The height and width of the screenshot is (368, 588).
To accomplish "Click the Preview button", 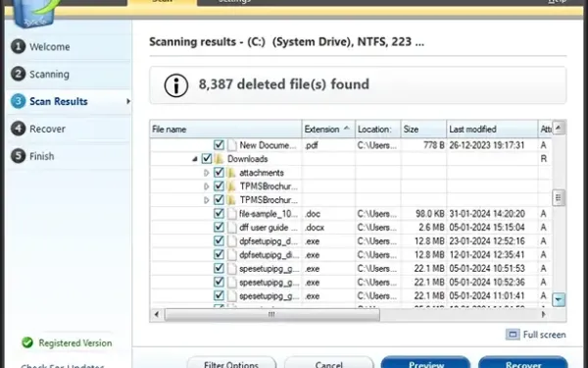I will (x=425, y=363).
